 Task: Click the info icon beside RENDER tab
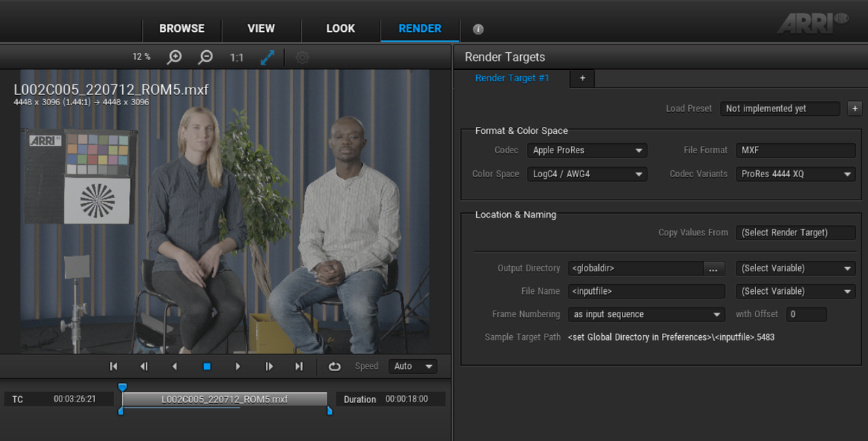(x=478, y=29)
